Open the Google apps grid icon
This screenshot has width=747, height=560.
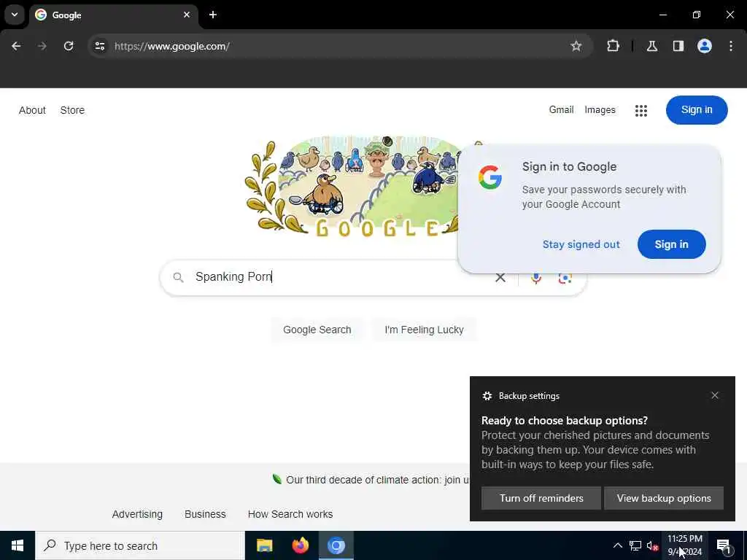(640, 111)
